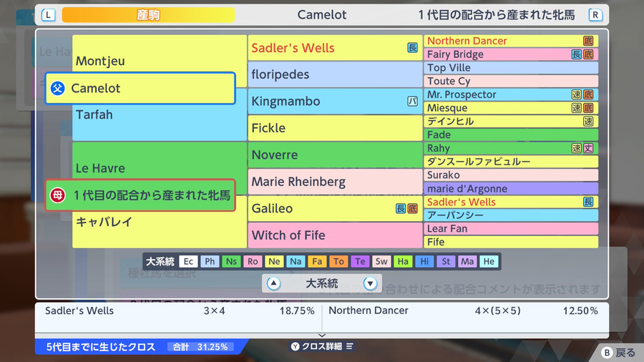Expand the cross list chevron below results

[x=322, y=336]
